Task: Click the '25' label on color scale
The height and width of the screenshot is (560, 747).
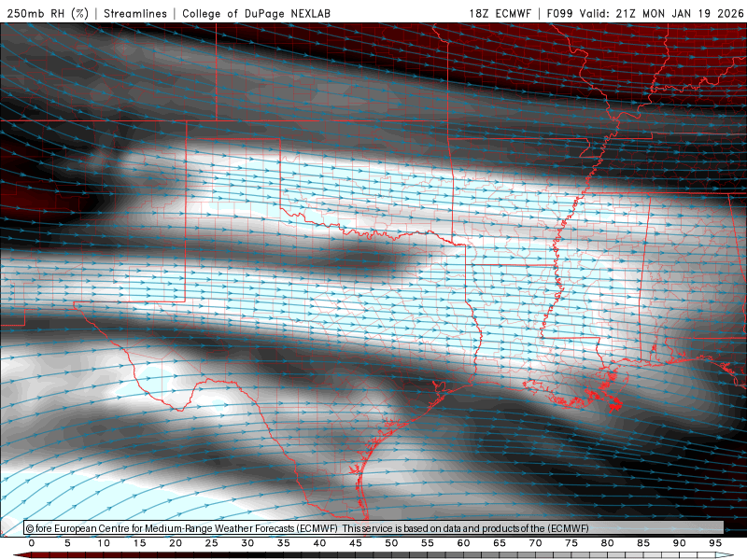Action: [x=211, y=543]
